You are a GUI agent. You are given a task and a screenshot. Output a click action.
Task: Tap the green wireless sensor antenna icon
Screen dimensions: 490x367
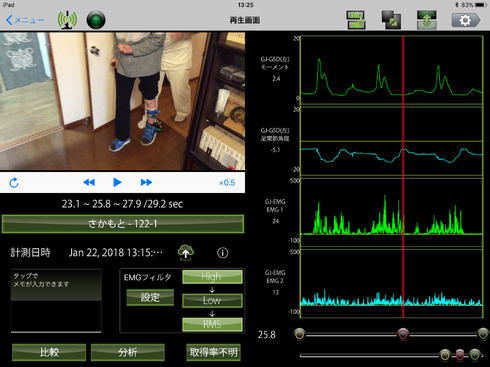(67, 20)
